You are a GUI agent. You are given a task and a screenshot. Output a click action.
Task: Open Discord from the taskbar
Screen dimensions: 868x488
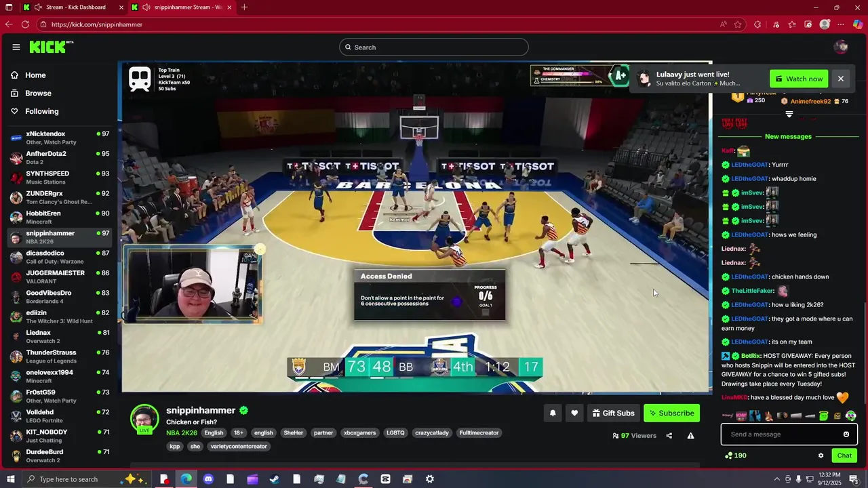click(208, 479)
